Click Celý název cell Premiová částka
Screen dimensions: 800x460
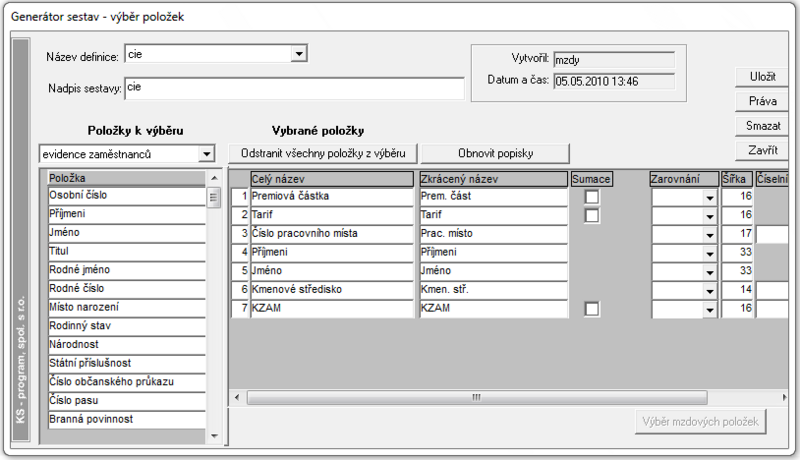click(x=332, y=196)
